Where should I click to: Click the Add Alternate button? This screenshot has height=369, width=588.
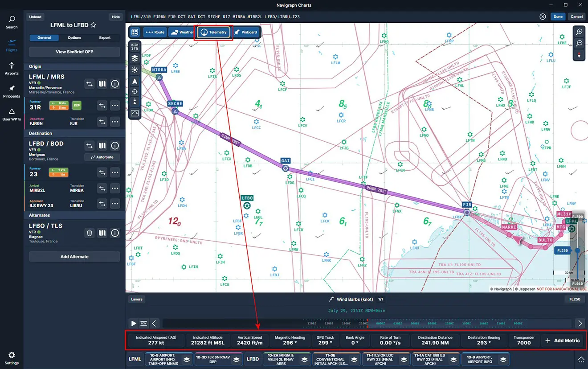tap(74, 257)
